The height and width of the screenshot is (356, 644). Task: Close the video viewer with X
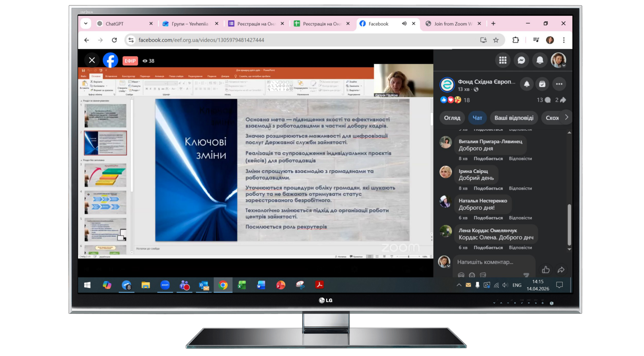[92, 60]
